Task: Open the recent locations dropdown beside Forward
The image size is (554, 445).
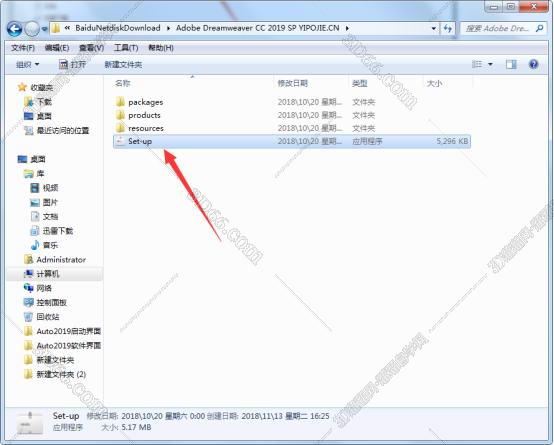Action: pyautogui.click(x=45, y=29)
